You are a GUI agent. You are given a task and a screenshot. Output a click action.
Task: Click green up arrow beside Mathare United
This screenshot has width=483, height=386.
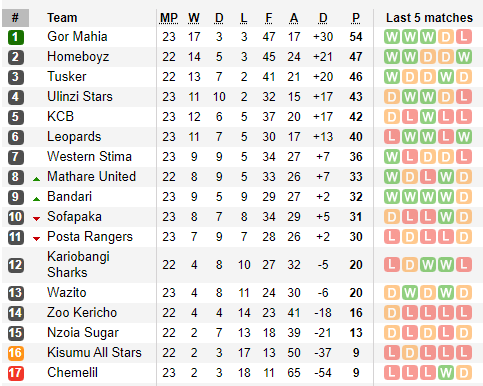coord(37,179)
